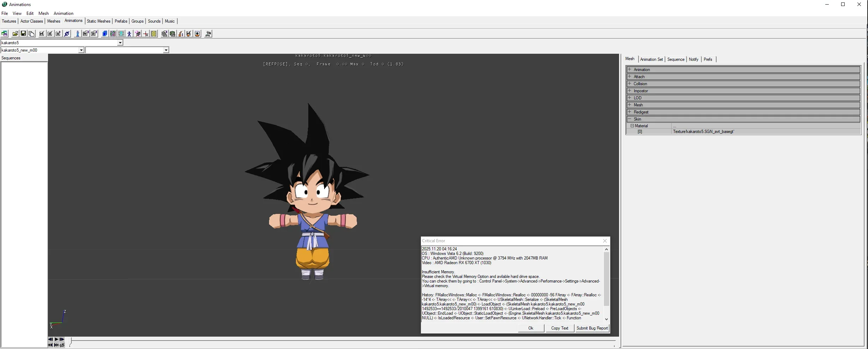Viewport: 868px width, 349px height.
Task: Toggle the gray cube bounds display
Action: [137, 34]
